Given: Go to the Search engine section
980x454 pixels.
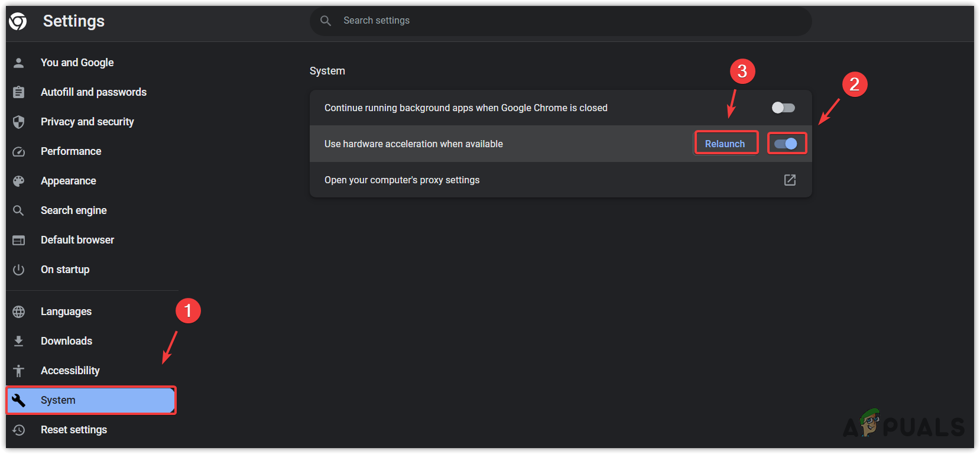Looking at the screenshot, I should click(74, 210).
